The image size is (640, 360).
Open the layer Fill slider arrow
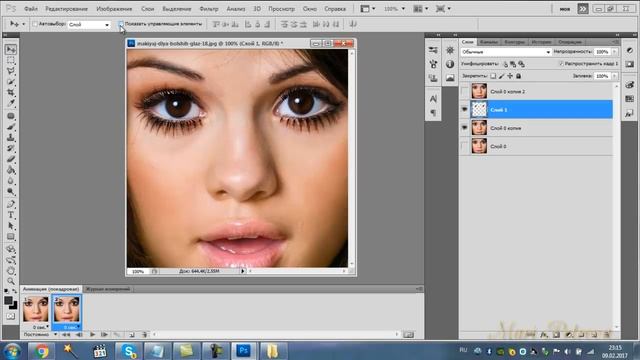(614, 76)
